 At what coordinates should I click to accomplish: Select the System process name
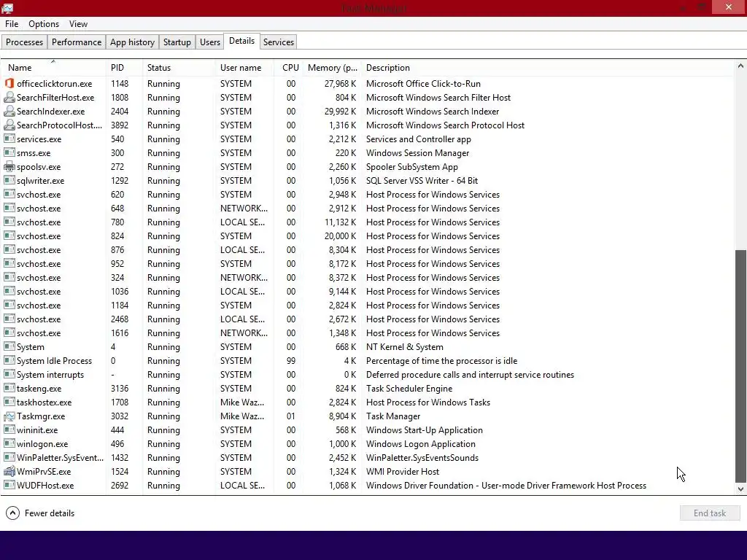coord(31,346)
